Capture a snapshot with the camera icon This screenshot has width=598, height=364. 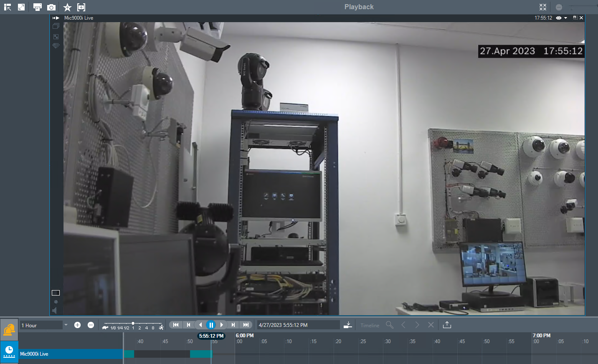[51, 7]
